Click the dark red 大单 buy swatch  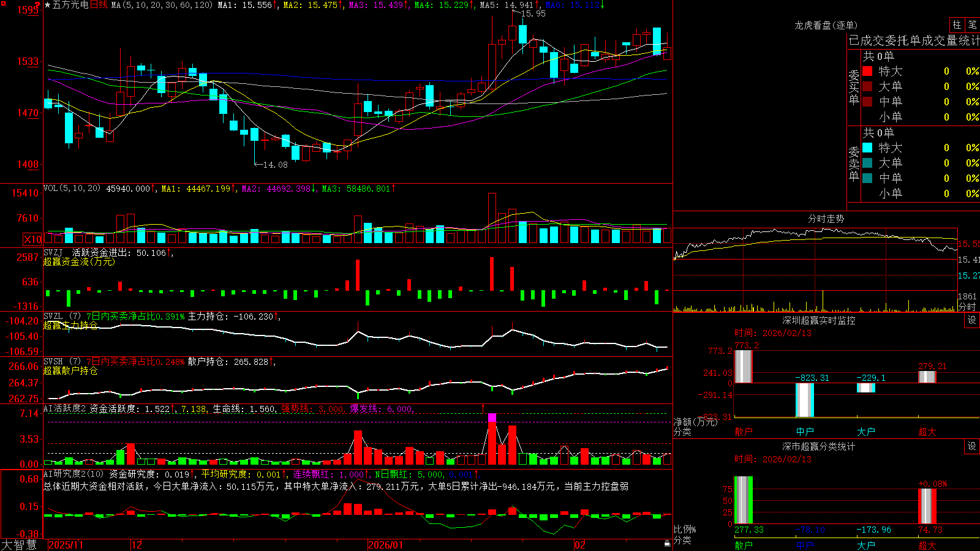click(867, 86)
